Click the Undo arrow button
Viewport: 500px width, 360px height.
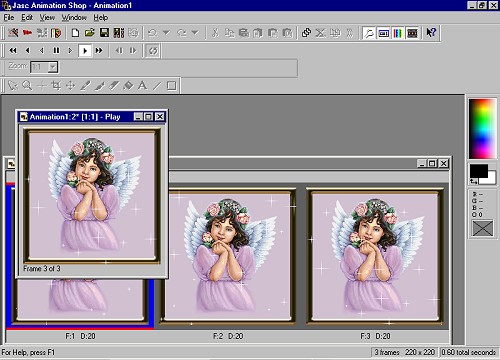pos(152,33)
